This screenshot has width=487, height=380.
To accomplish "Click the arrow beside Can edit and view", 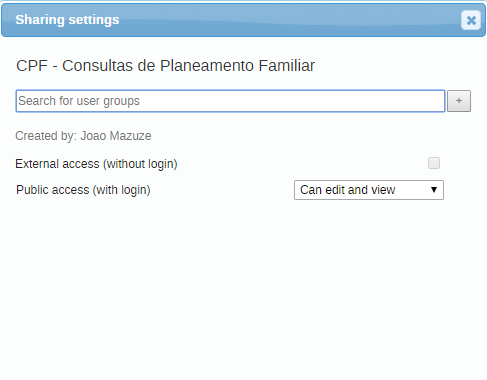I will pyautogui.click(x=434, y=190).
